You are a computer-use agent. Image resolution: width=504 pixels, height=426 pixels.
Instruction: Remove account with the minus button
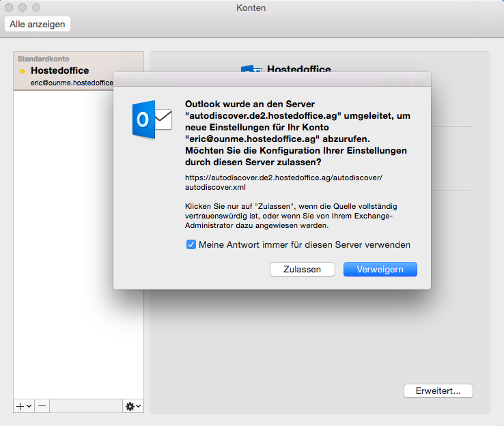42,406
